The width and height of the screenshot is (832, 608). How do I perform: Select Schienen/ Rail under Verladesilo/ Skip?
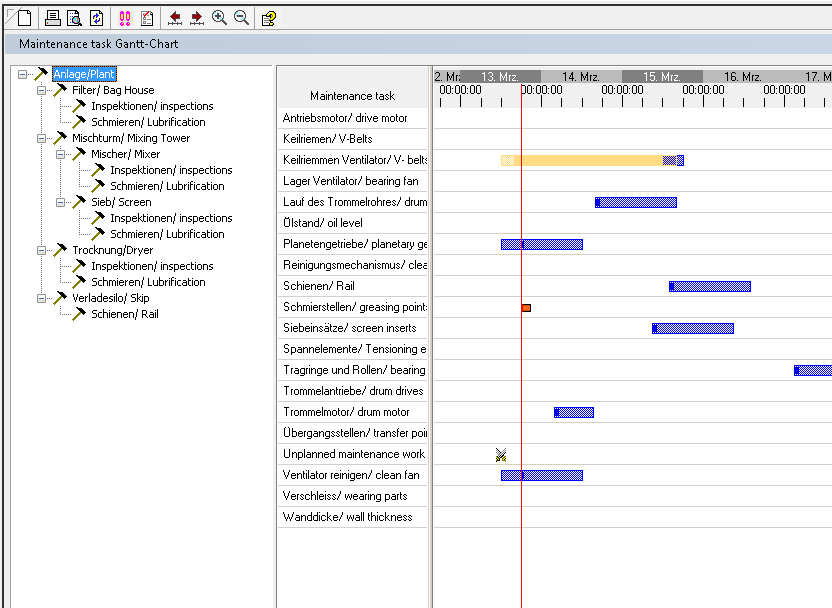tap(125, 314)
